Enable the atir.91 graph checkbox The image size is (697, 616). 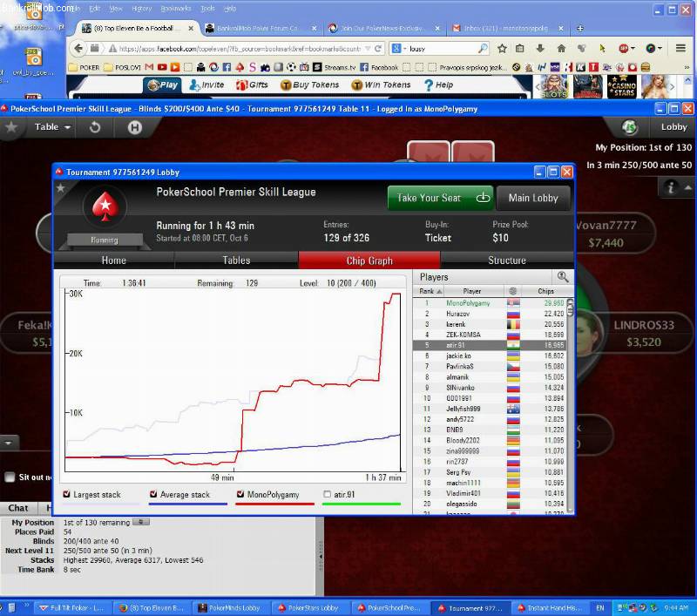(x=328, y=494)
